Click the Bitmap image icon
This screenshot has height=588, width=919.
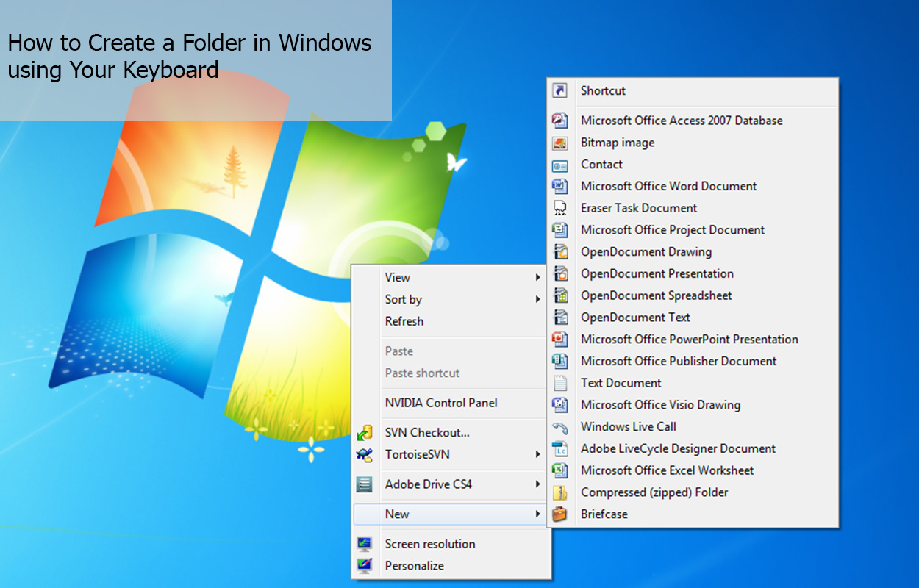click(560, 143)
